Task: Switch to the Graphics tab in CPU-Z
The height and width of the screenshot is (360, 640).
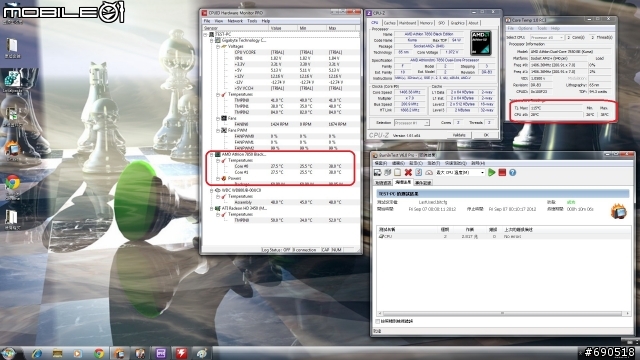Action: (x=457, y=23)
